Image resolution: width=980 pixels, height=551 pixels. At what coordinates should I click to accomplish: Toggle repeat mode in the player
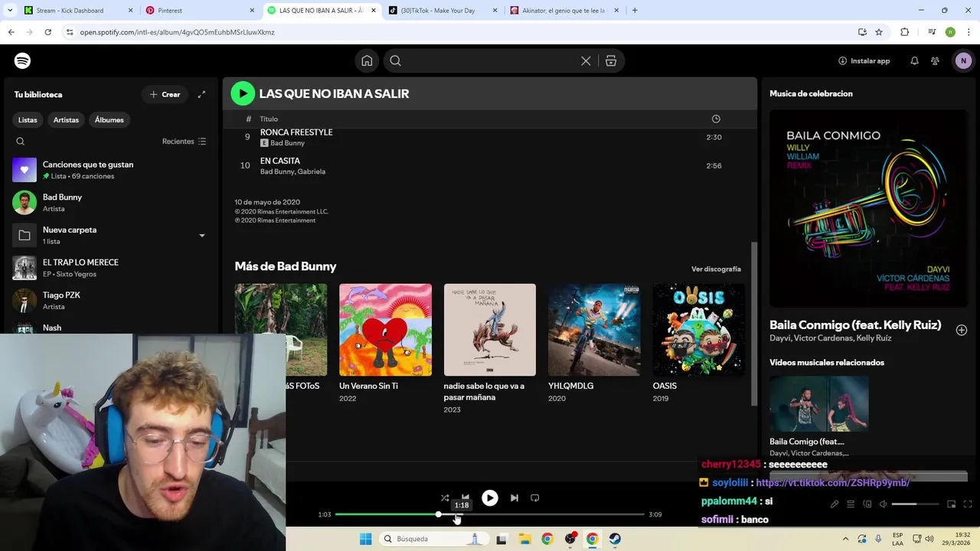pos(535,498)
